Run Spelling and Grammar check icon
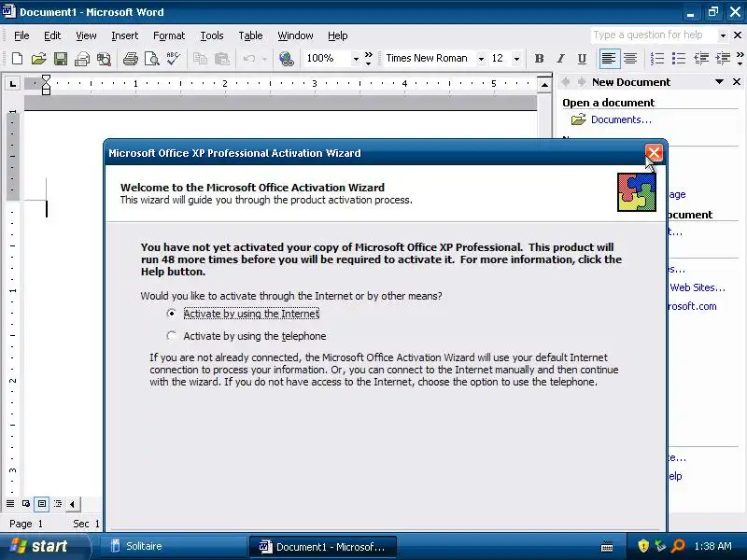This screenshot has height=560, width=747. (x=174, y=59)
